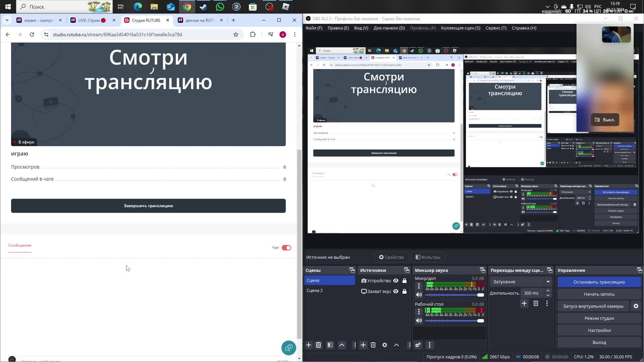Unlock the Захват экрана source lock

pos(405,291)
